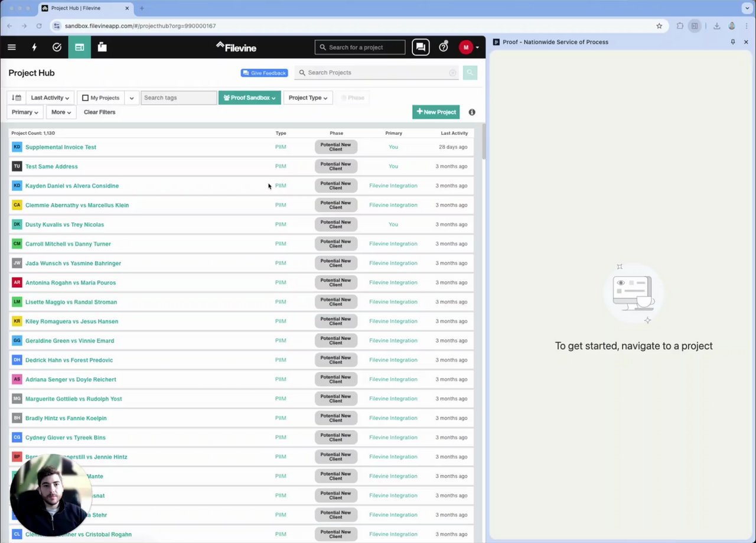Open the Proof Sandbox org dropdown
The image size is (756, 543).
coord(249,97)
